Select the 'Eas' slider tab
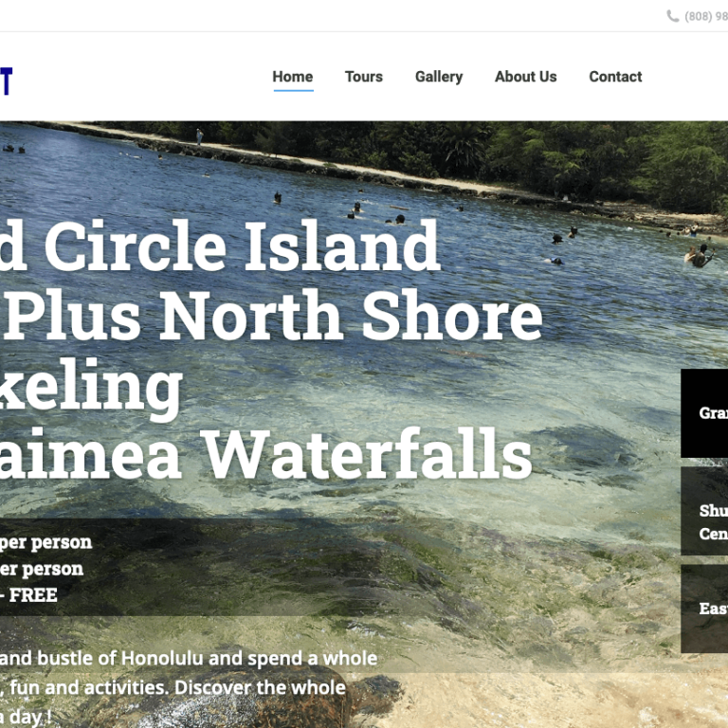Viewport: 728px width, 728px height. pos(704,609)
